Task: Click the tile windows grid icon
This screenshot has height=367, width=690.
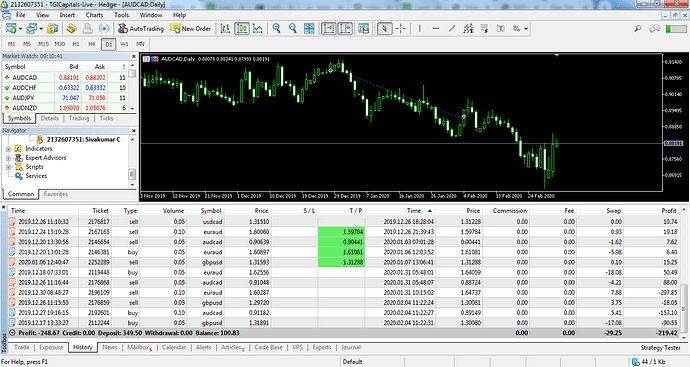Action: click(x=309, y=29)
